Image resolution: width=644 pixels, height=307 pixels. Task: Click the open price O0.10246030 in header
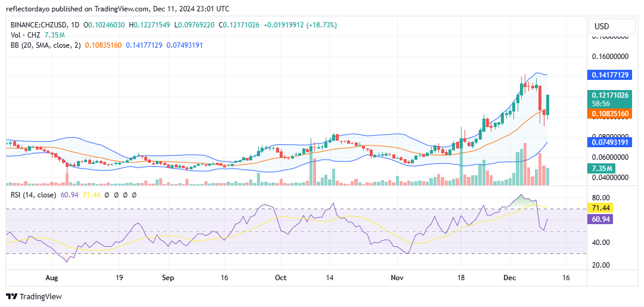coord(105,25)
